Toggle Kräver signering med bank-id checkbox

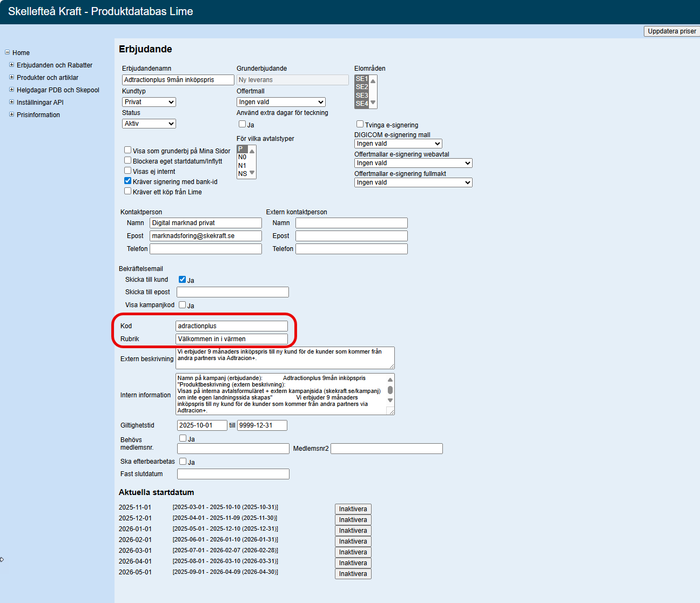128,181
